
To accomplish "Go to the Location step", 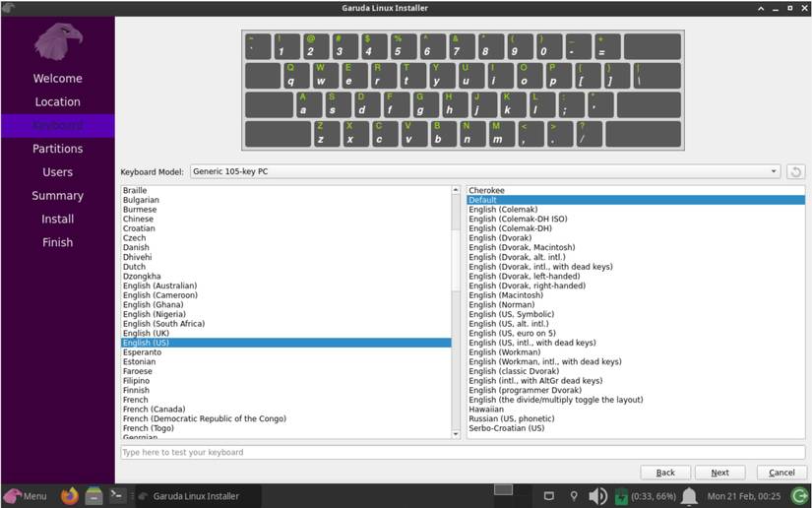I will pyautogui.click(x=57, y=102).
